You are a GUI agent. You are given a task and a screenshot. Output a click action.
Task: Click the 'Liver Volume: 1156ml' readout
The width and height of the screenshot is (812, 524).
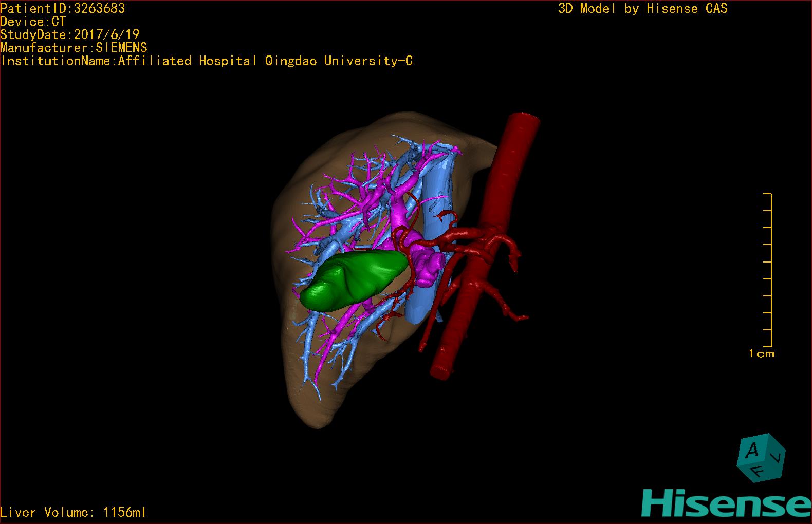pyautogui.click(x=73, y=512)
